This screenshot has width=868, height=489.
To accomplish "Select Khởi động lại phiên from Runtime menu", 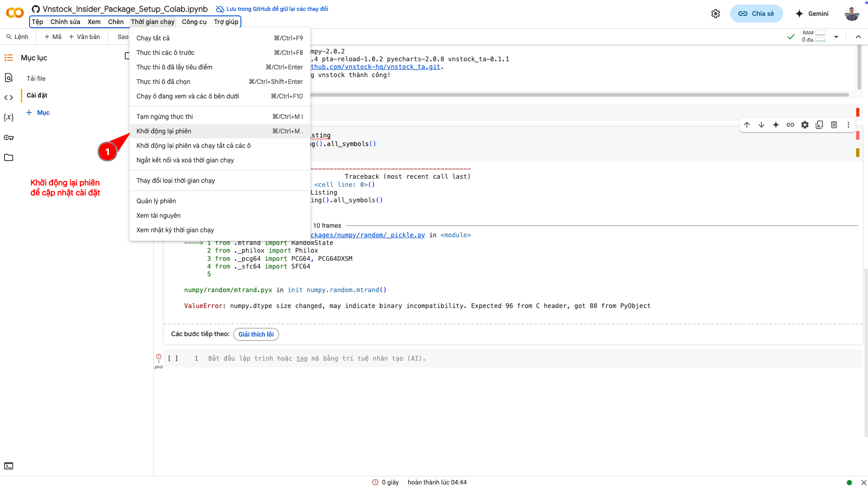I will [x=163, y=131].
